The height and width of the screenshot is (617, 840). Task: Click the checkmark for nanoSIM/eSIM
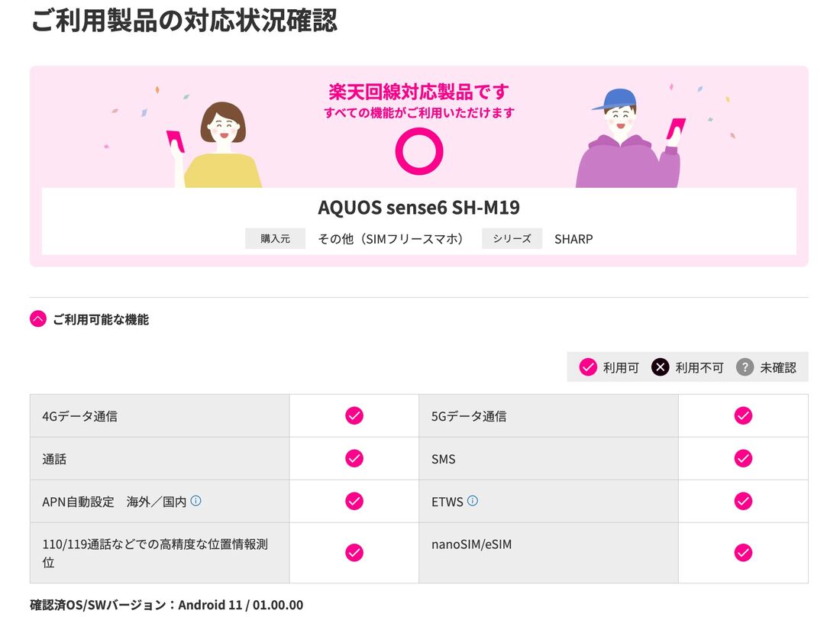[x=743, y=553]
